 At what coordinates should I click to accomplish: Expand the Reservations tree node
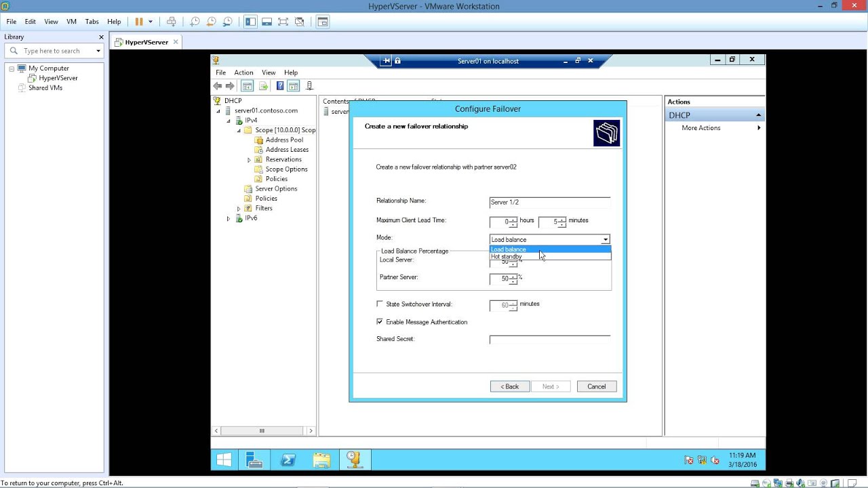[249, 160]
